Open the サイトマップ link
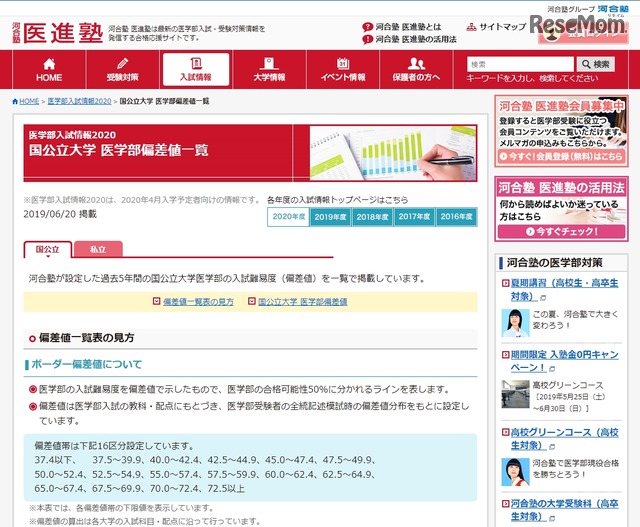This screenshot has width=640, height=527. point(502,27)
